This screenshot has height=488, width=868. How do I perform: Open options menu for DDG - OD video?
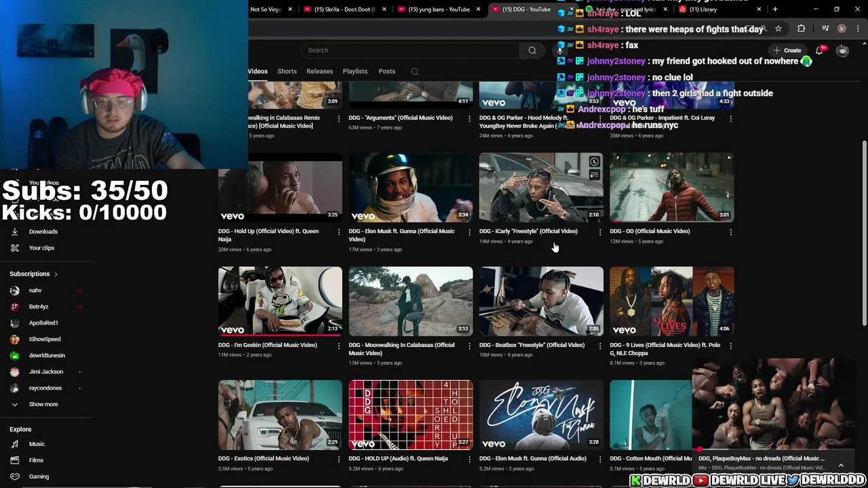click(x=730, y=232)
